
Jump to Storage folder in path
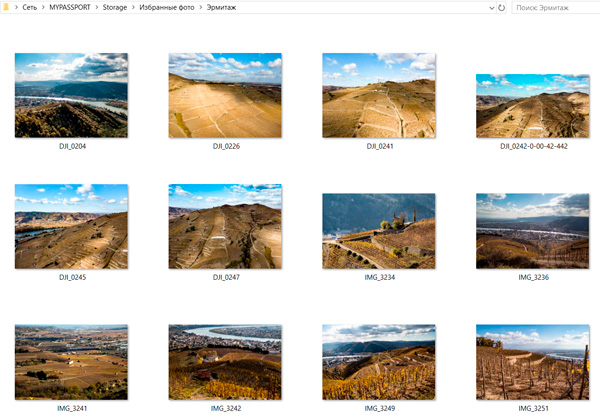click(x=115, y=8)
